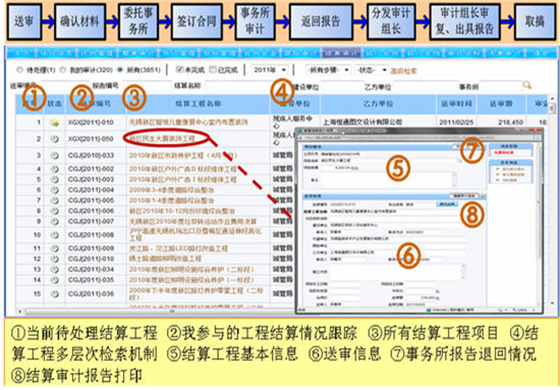Click the clock status icon for CGJ[2011]-007
The width and height of the screenshot is (560, 390).
pos(54,221)
